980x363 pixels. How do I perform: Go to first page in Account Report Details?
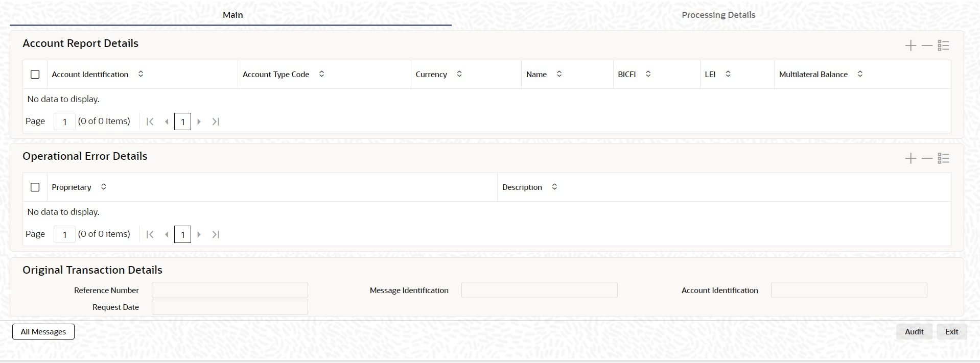[x=150, y=122]
